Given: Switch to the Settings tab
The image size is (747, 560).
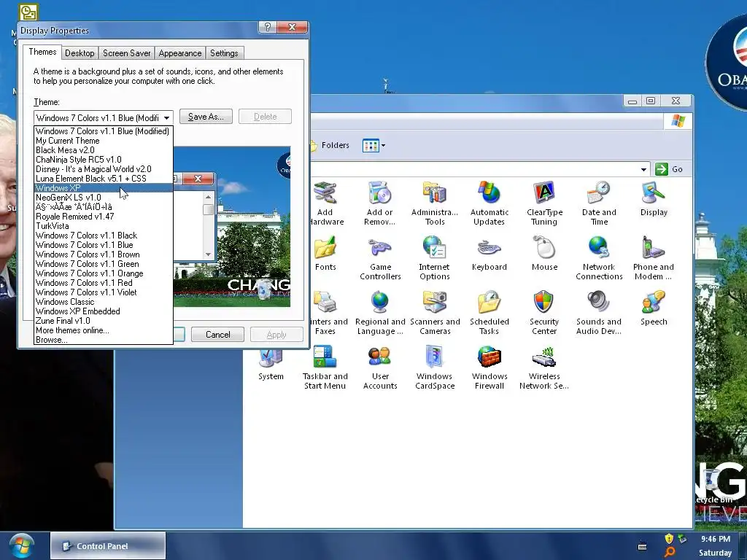Looking at the screenshot, I should pyautogui.click(x=224, y=52).
